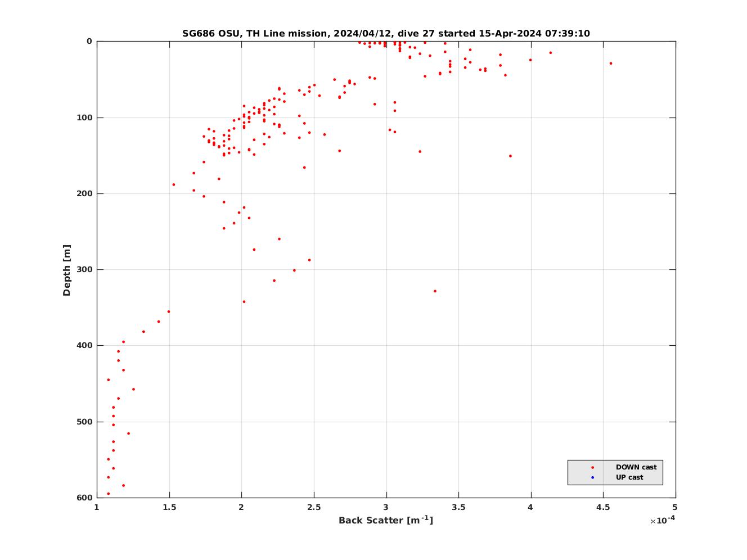Click the 'Back Scatter [m-1]' x-axis label
This screenshot has width=747, height=560.
(x=386, y=520)
